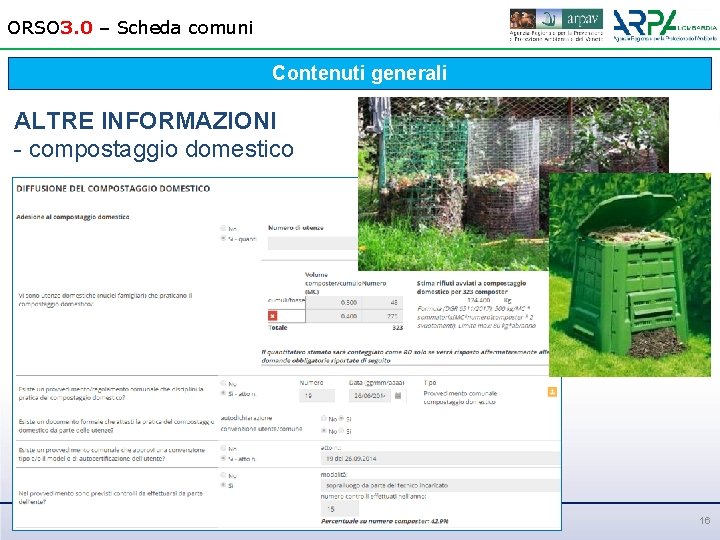Click the atto n. field '19 del 26.09.2014'

440,458
